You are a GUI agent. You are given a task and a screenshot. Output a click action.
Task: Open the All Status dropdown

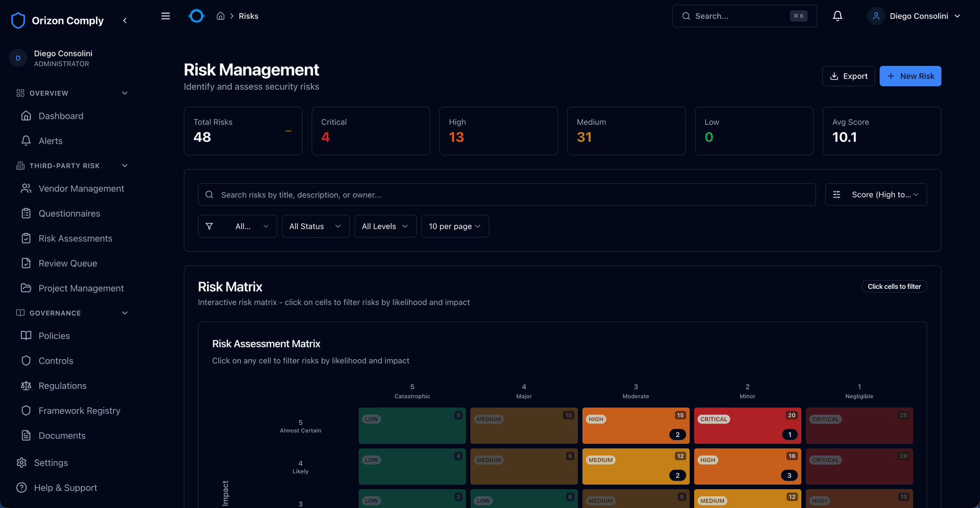click(315, 226)
